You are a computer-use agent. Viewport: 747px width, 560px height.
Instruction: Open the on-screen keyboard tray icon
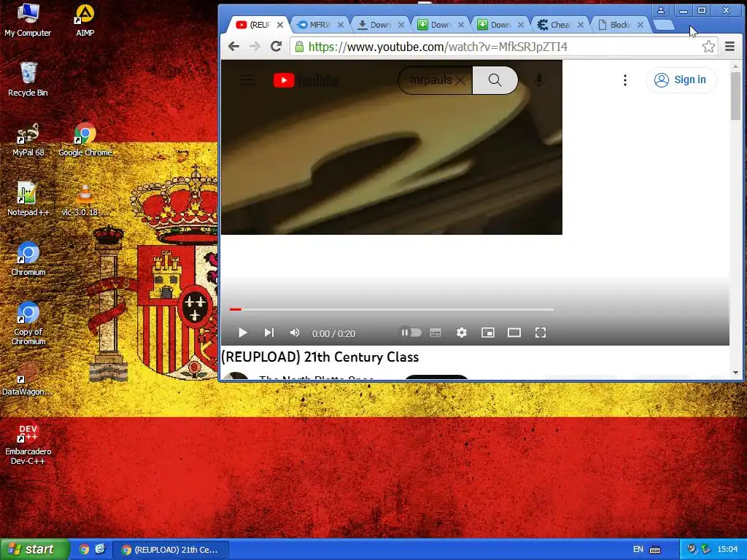pos(655,550)
